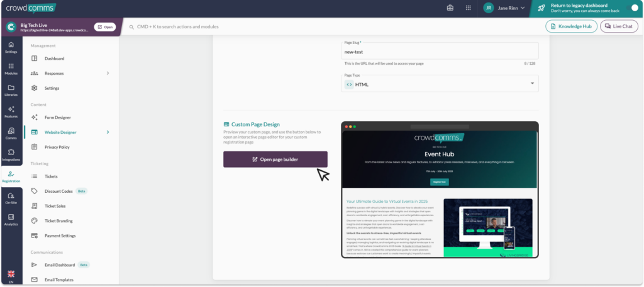
Task: Expand the Responses submenu chevron
Action: (108, 73)
